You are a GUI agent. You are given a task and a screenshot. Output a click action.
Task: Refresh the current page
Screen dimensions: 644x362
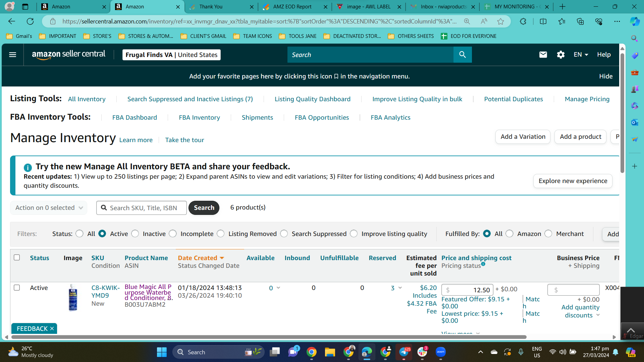coord(30,21)
